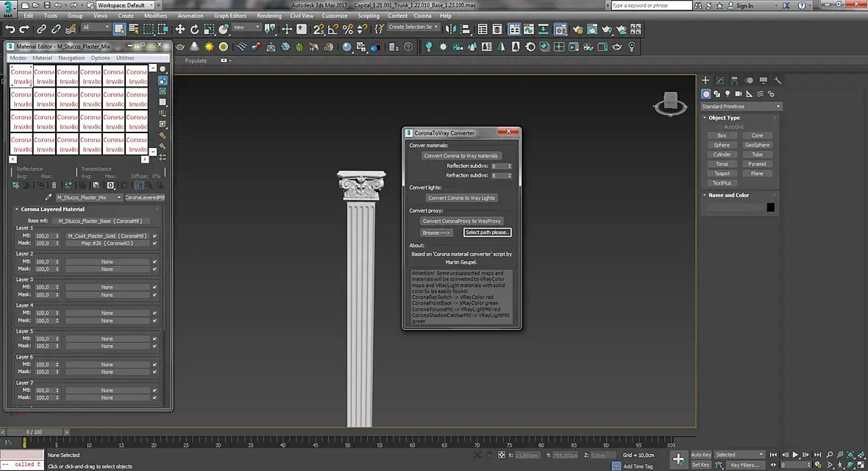Open the Rendering menu
The image size is (868, 471).
(x=269, y=15)
